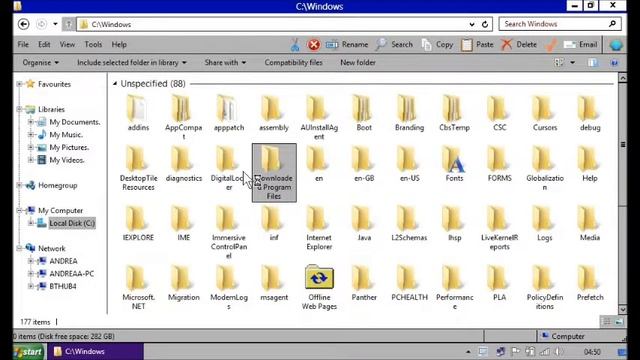The height and width of the screenshot is (360, 640).
Task: Open the Help menu
Action: [x=119, y=44]
